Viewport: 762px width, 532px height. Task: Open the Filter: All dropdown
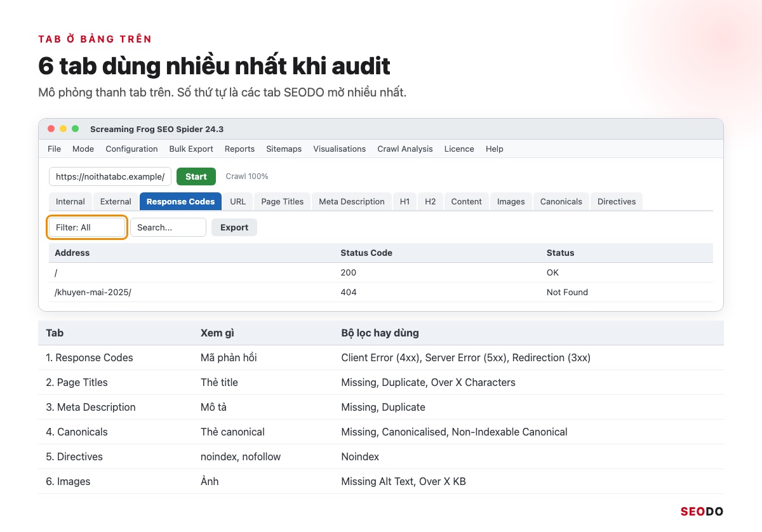point(88,227)
